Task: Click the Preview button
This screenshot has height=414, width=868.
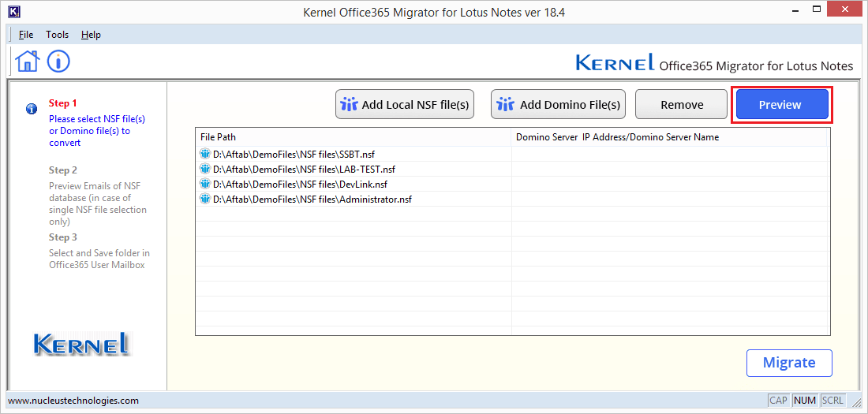Action: 782,105
